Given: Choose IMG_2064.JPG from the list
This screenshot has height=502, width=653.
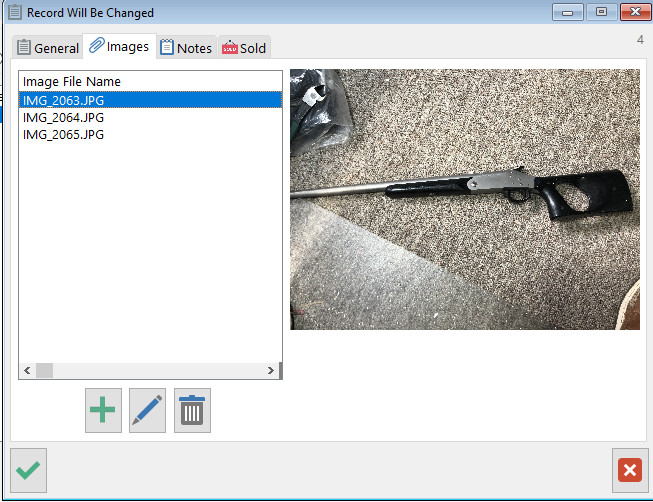Looking at the screenshot, I should pos(150,117).
